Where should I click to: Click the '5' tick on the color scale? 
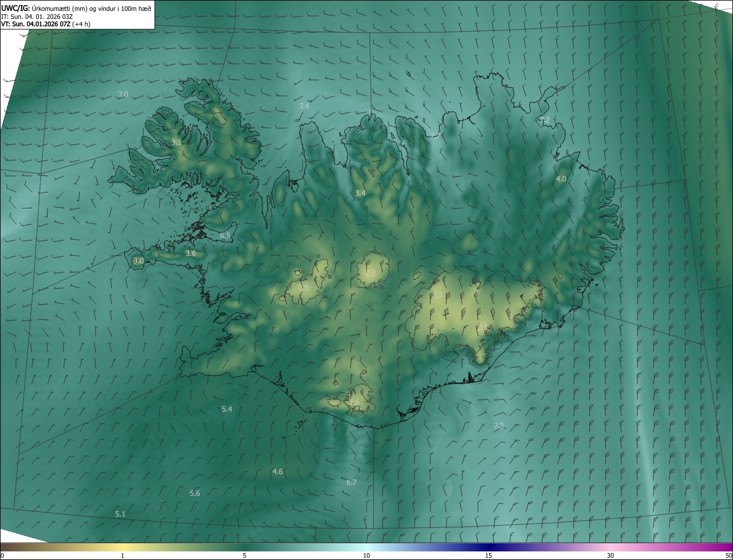point(245,555)
